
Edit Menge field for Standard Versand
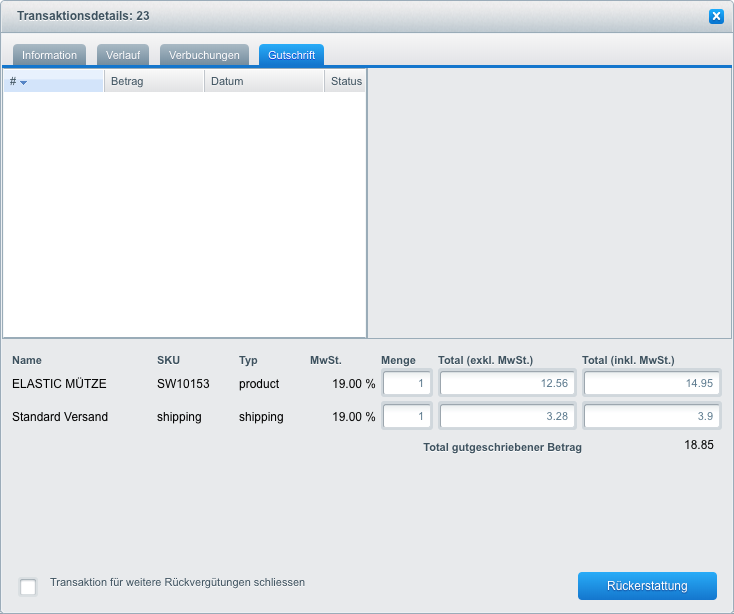[x=407, y=417]
